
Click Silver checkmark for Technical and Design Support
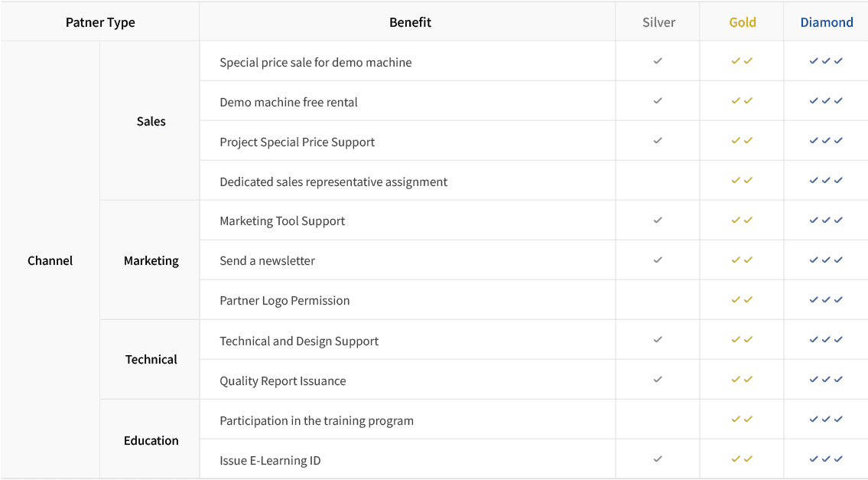click(658, 340)
